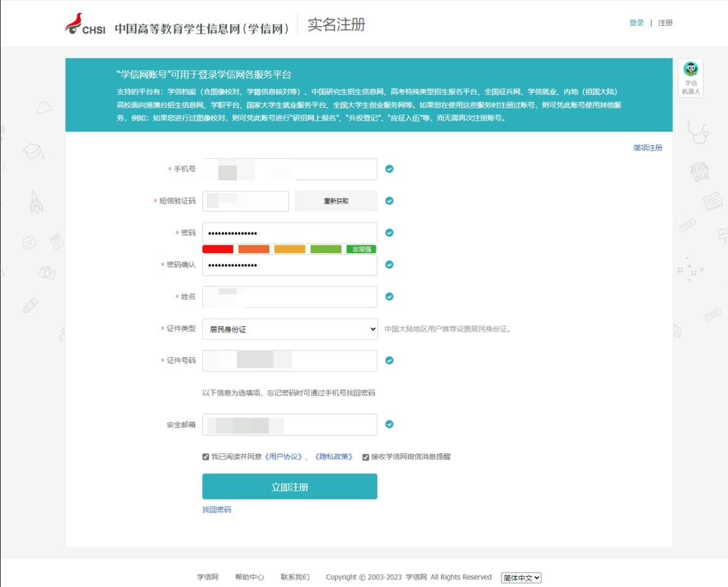The image size is (728, 587).
Task: Go to 登录 in the top bar
Action: click(637, 23)
